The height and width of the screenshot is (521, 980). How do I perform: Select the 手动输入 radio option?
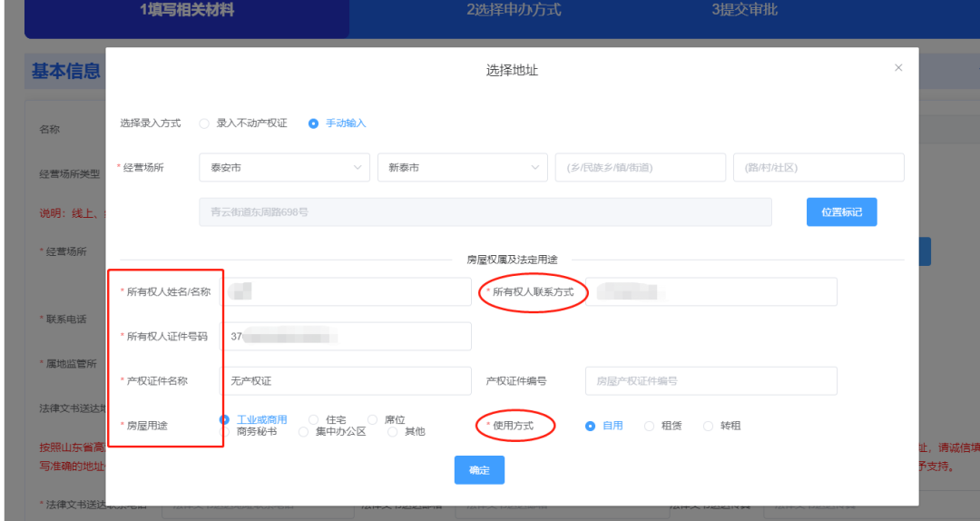[x=313, y=123]
